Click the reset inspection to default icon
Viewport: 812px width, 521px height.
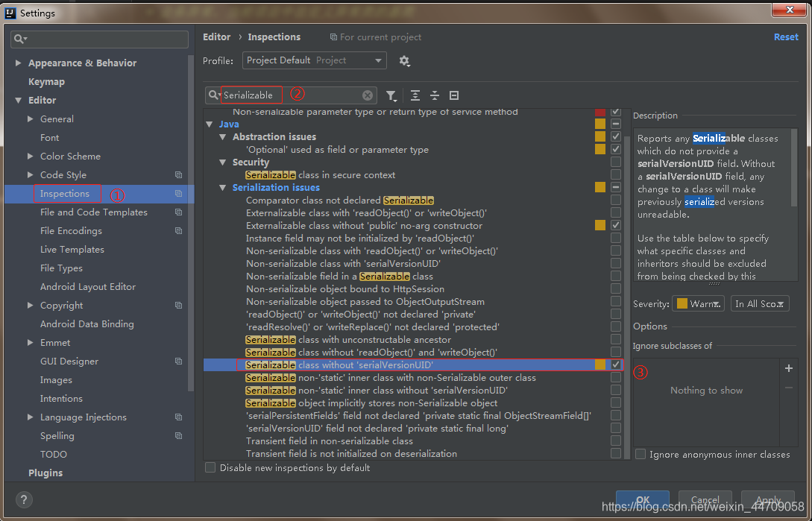pos(454,95)
